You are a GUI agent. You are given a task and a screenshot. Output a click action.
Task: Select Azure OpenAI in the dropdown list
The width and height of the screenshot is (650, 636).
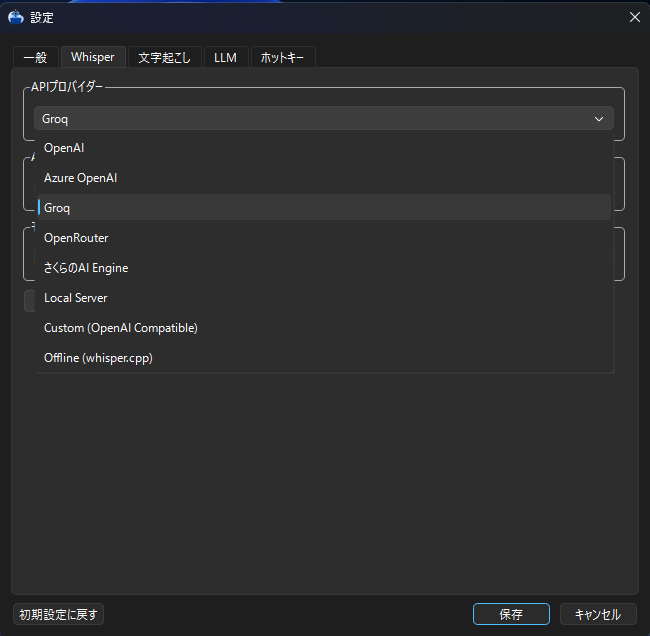(81, 178)
